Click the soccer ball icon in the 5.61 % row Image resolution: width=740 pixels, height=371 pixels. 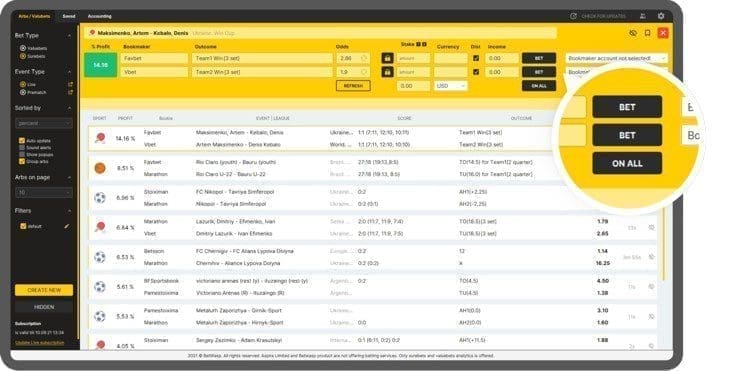coord(100,287)
